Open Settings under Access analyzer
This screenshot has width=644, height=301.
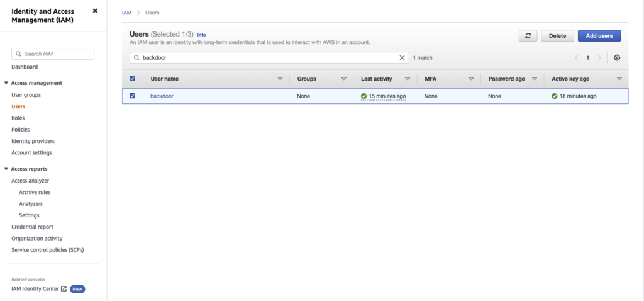pyautogui.click(x=29, y=215)
